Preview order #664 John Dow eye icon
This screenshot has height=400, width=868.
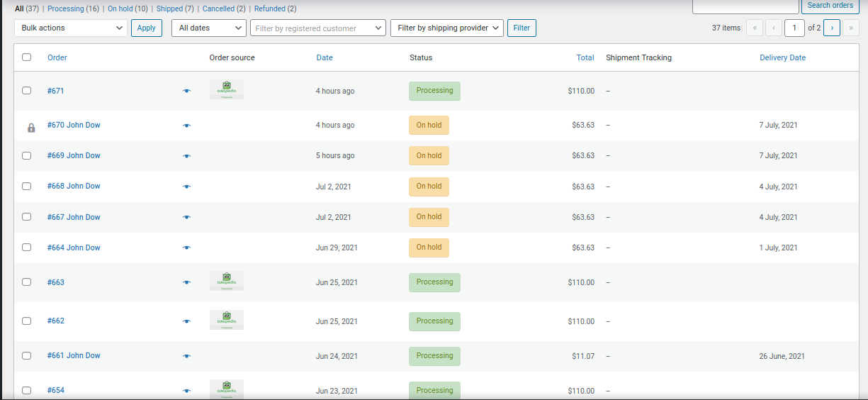(x=186, y=248)
